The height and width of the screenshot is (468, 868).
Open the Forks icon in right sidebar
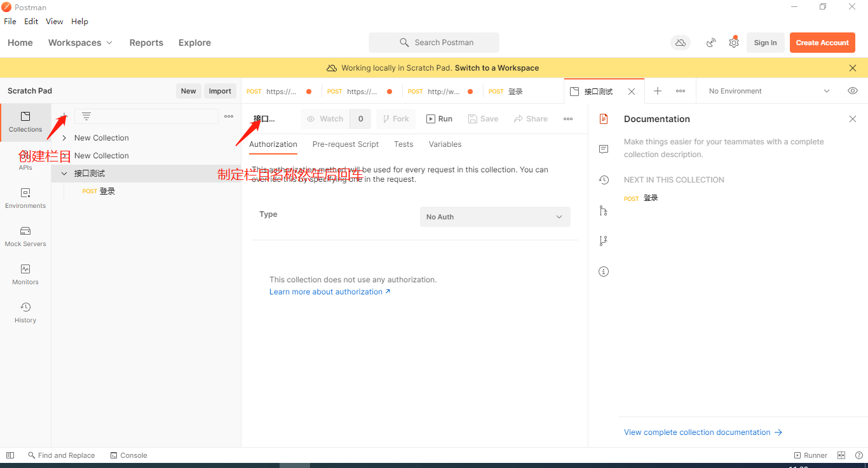coord(604,241)
